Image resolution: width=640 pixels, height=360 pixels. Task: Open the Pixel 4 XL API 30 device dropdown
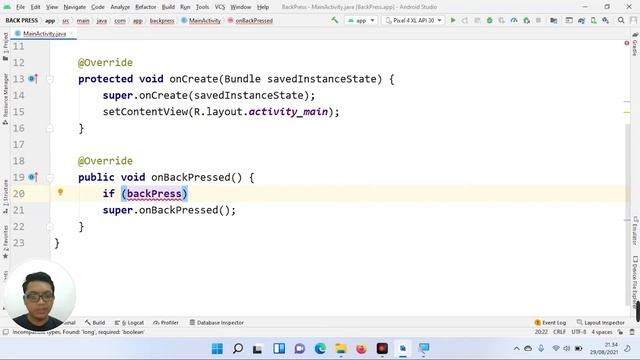413,20
